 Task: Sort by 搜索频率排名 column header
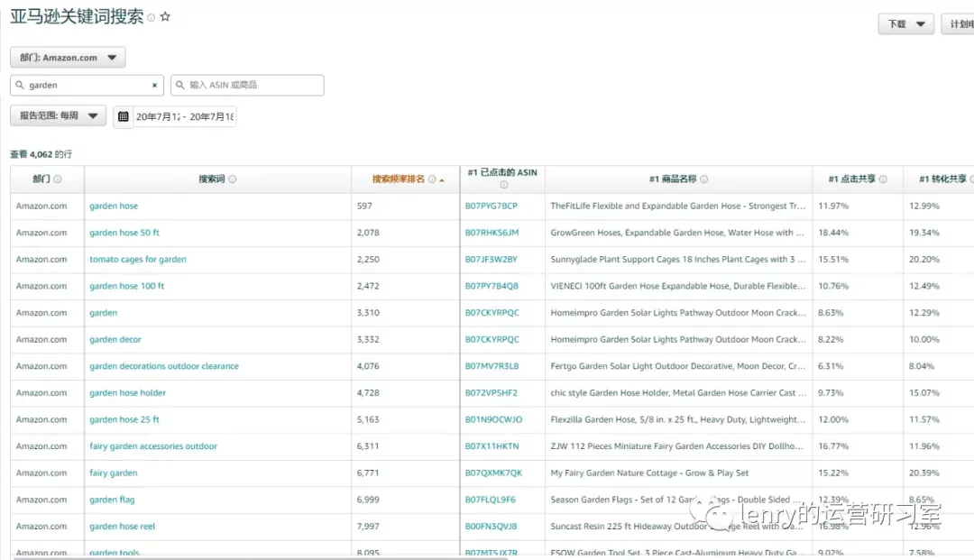point(399,179)
